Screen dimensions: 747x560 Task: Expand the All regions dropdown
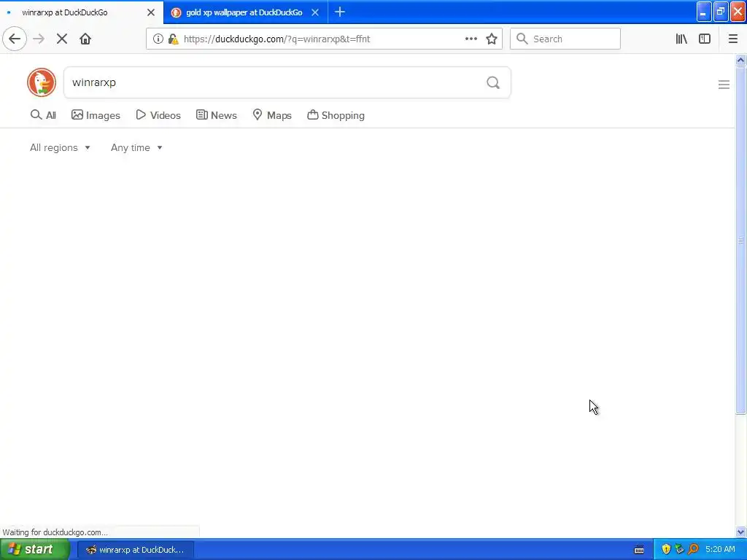click(60, 147)
